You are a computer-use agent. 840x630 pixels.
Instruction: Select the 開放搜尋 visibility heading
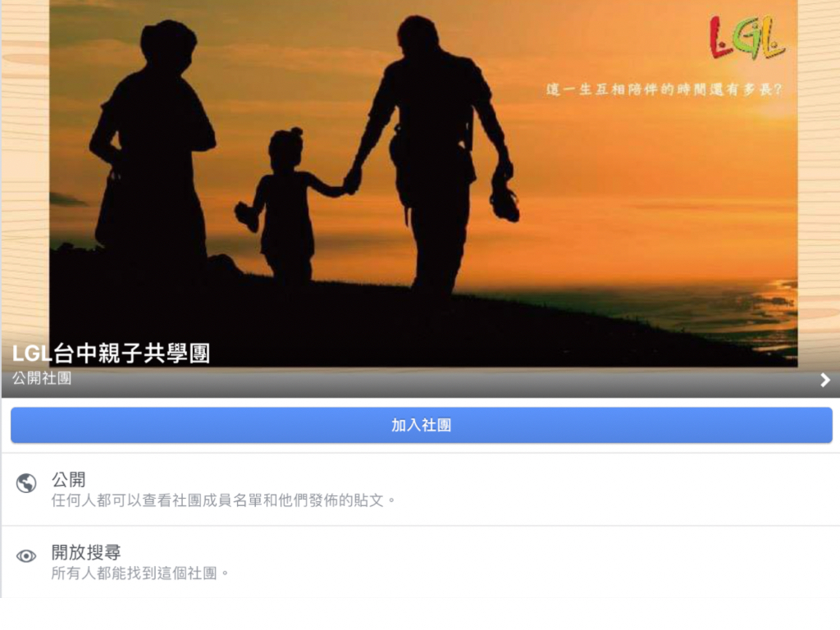point(85,552)
